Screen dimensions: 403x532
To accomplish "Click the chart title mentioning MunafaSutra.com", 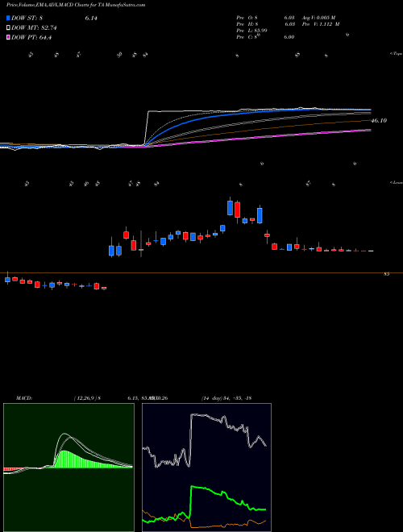I will point(76,5).
